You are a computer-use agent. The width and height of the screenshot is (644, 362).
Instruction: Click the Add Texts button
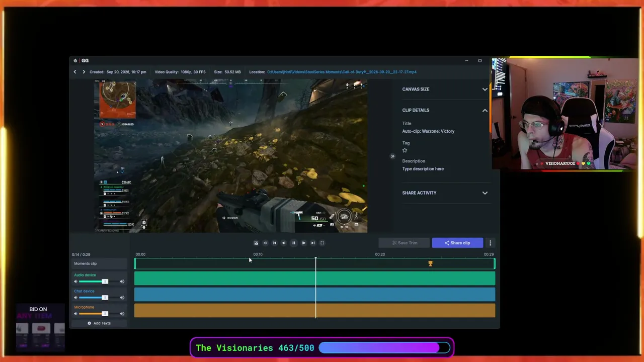tap(99, 323)
